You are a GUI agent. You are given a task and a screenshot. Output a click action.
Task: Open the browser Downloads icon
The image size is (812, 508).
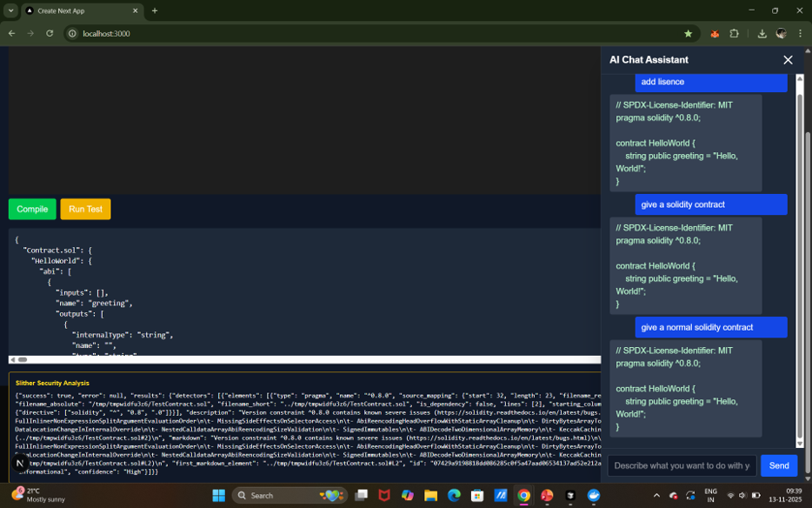click(762, 34)
